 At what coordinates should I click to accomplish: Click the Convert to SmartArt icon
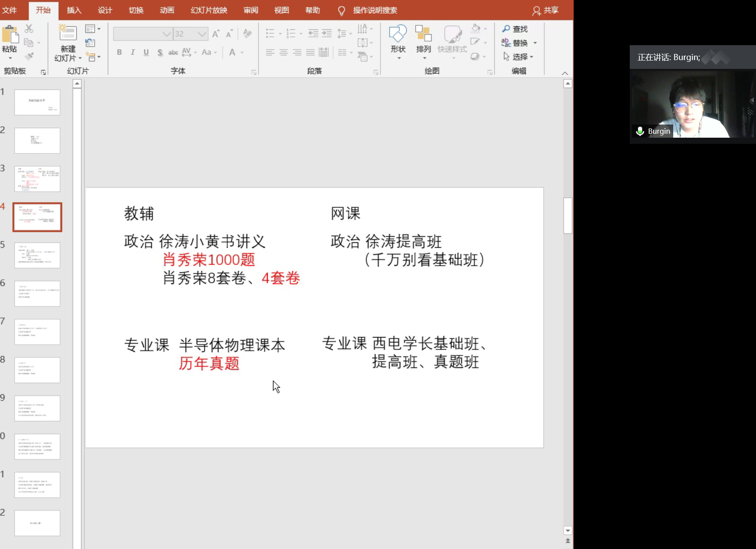click(362, 57)
